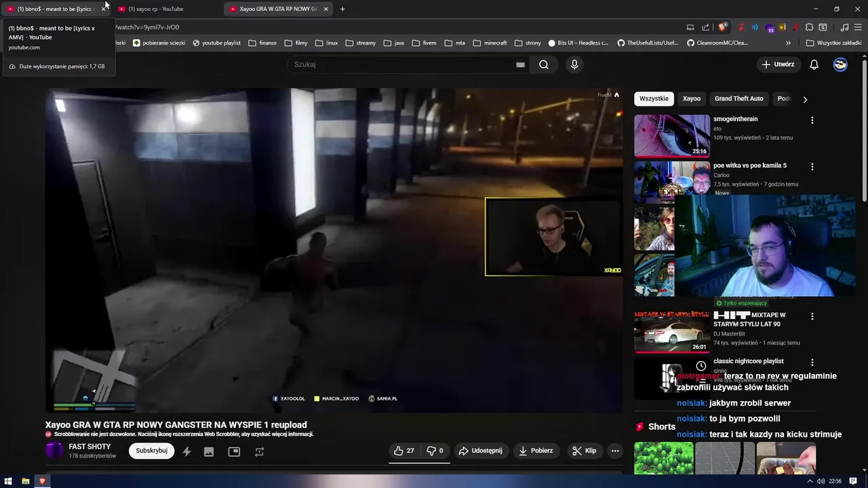Open options for classic nightcore playlist

(x=812, y=363)
